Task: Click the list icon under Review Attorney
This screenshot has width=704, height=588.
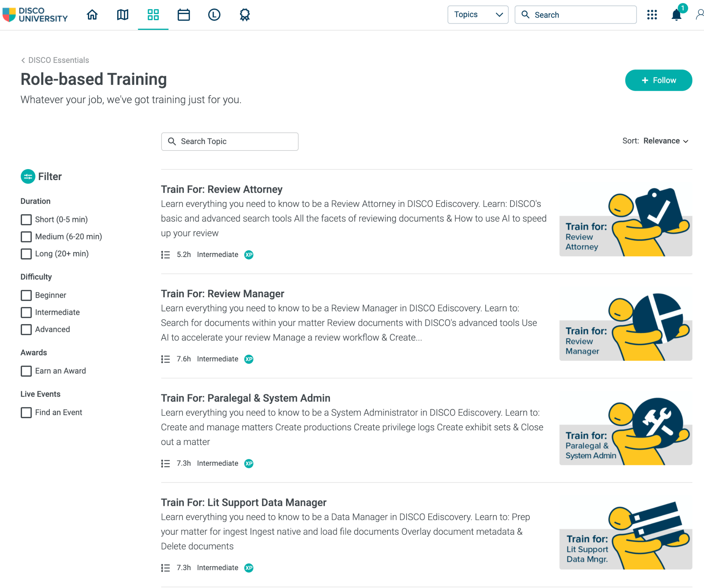Action: 165,255
